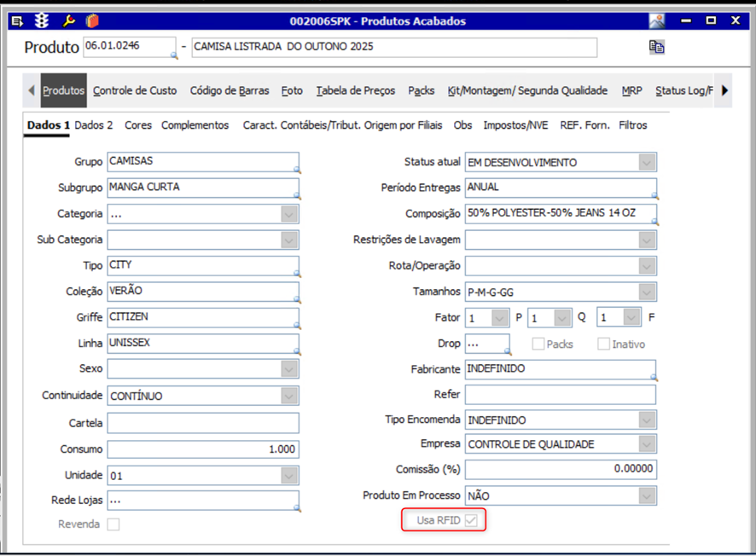756x556 pixels.
Task: Click the Refer input field
Action: click(x=561, y=395)
